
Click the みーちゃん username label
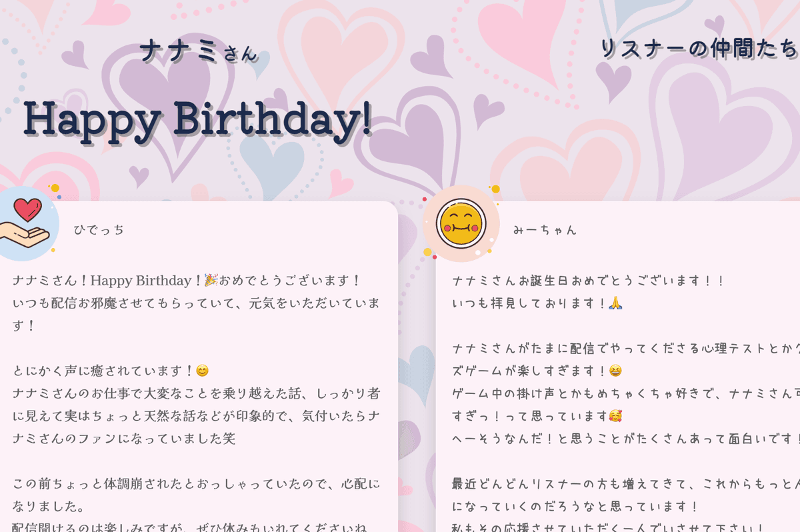coord(545,230)
